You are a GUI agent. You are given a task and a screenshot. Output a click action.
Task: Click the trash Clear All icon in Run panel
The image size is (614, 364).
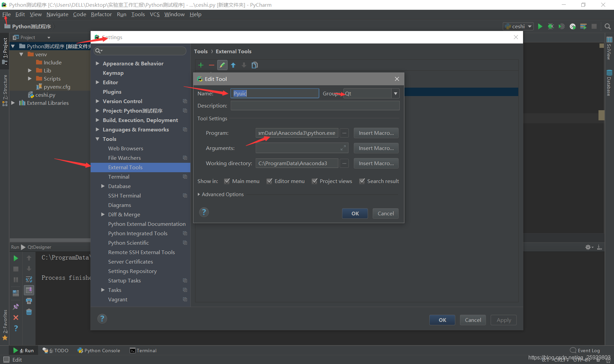(x=29, y=312)
